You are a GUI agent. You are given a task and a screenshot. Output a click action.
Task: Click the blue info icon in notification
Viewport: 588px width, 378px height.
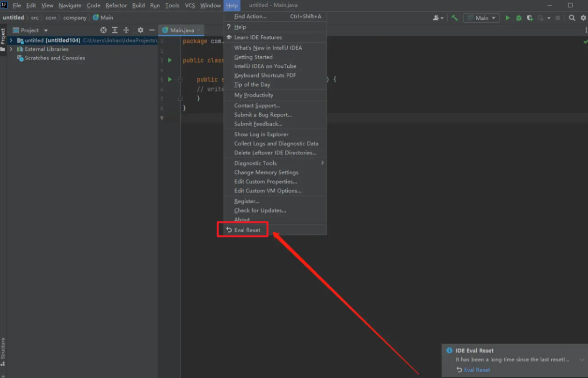(449, 350)
